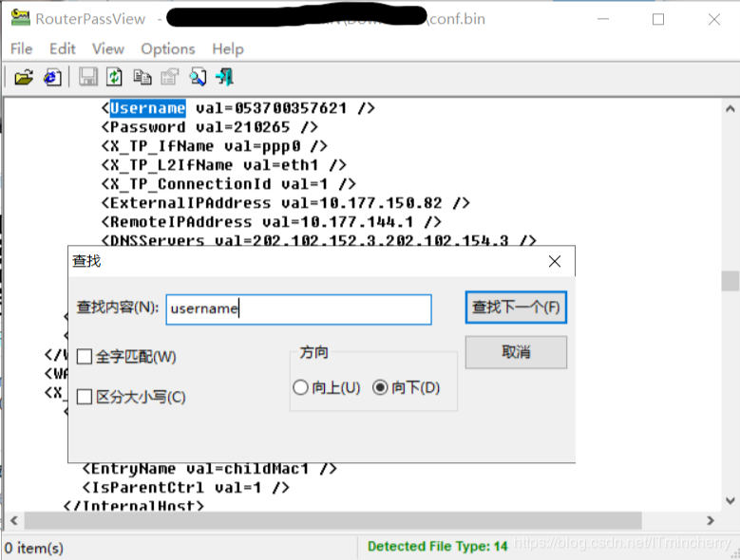Click the RemoteIPAddress val=10.177.144.1 line
740x560 pixels.
(x=272, y=222)
